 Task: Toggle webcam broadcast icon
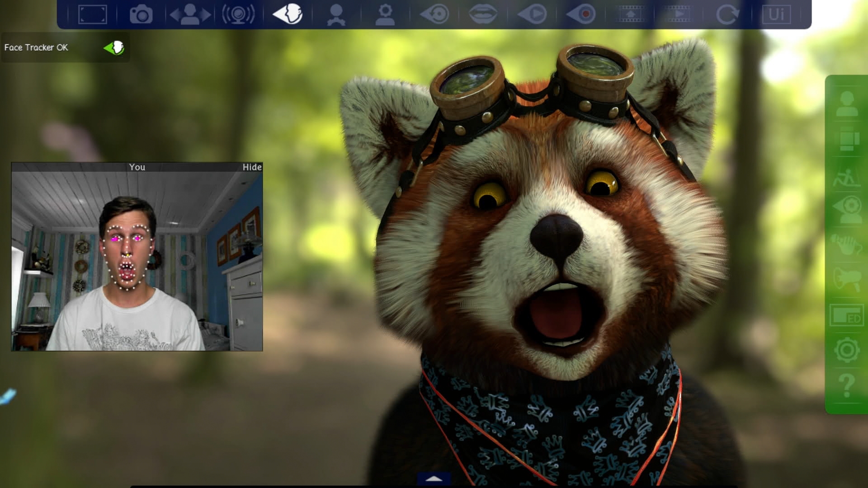pyautogui.click(x=239, y=14)
